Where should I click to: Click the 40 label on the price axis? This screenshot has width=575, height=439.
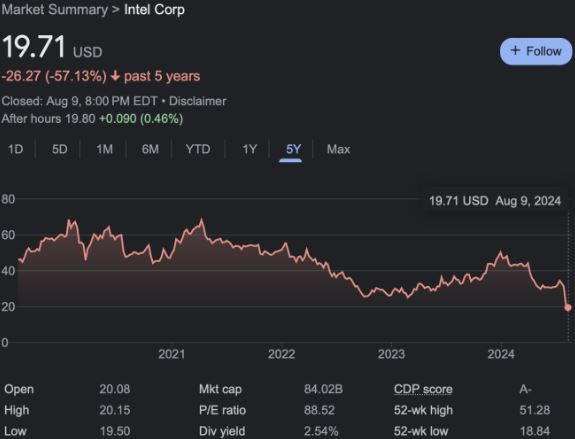click(x=8, y=271)
